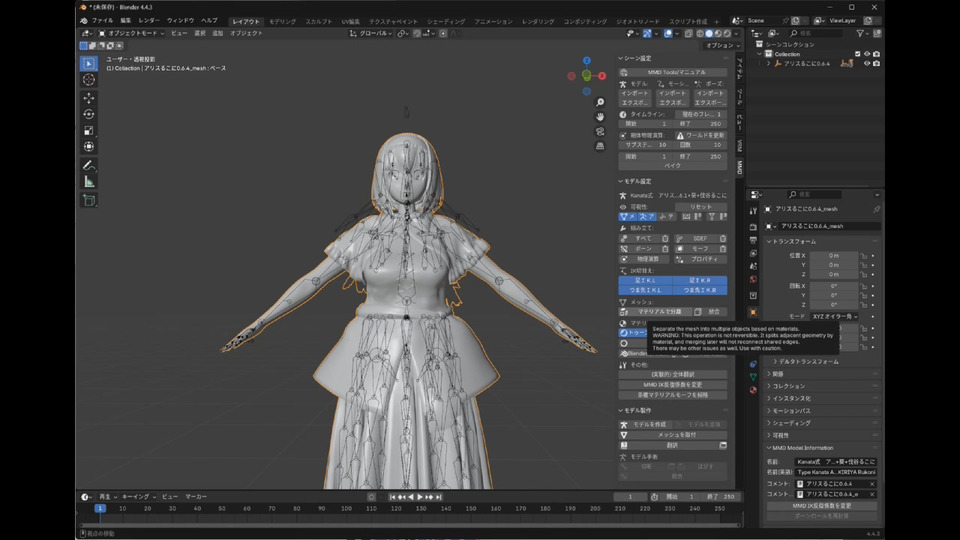
Task: Hide アリスるこに0.6.4 using its eye icon
Action: click(866, 63)
